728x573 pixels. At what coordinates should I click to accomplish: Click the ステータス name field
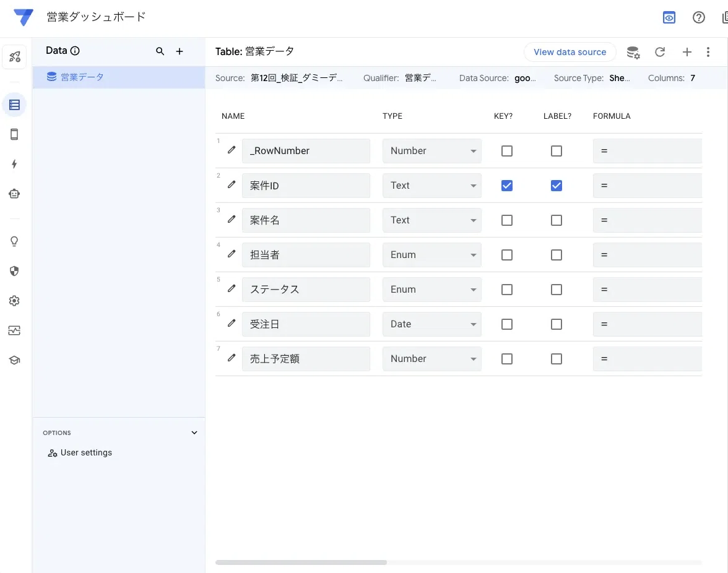(306, 290)
